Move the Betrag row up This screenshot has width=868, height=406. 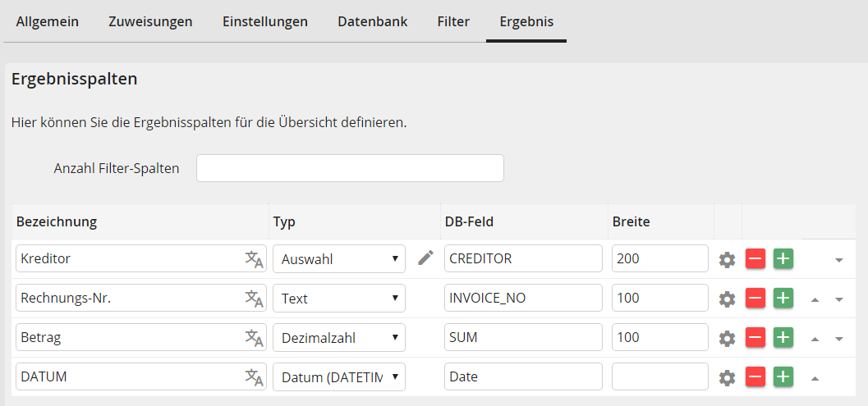(815, 339)
